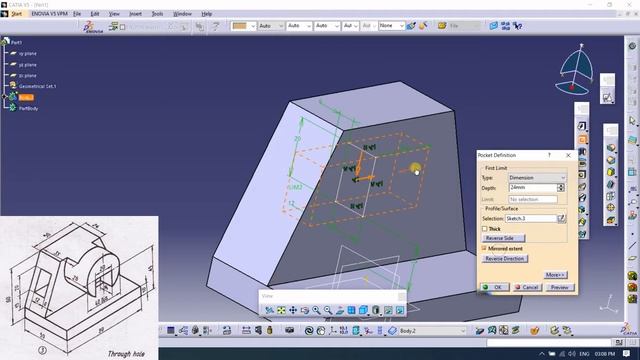Viewport: 640px width, 360px height.
Task: Click the Pad tool icon
Action: coord(582,126)
